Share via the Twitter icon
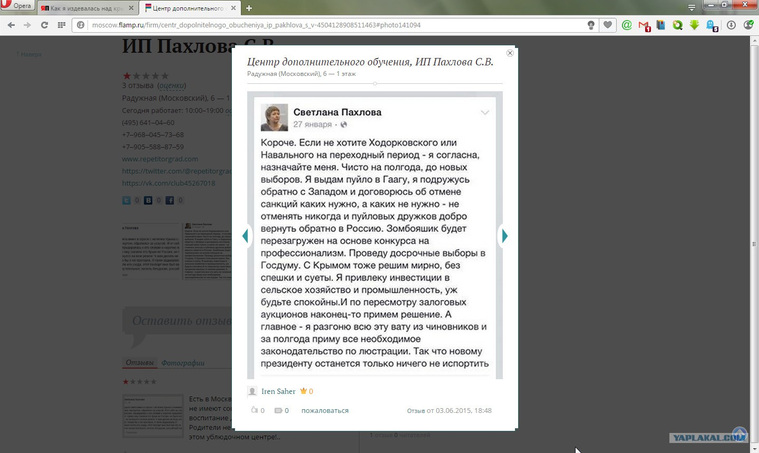Viewport: 759px width, 453px height. pos(126,200)
